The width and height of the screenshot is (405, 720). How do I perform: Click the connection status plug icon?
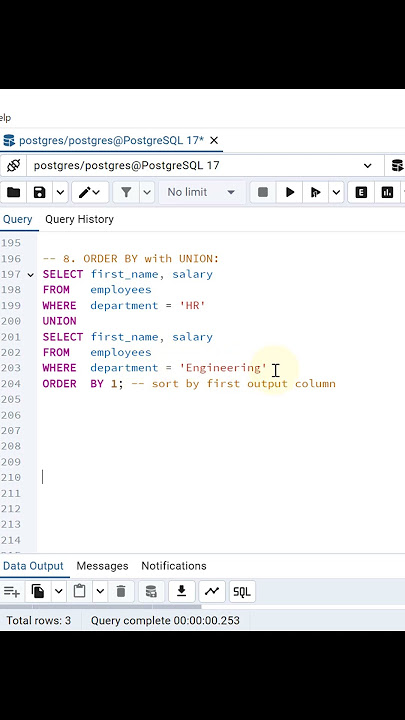13,165
